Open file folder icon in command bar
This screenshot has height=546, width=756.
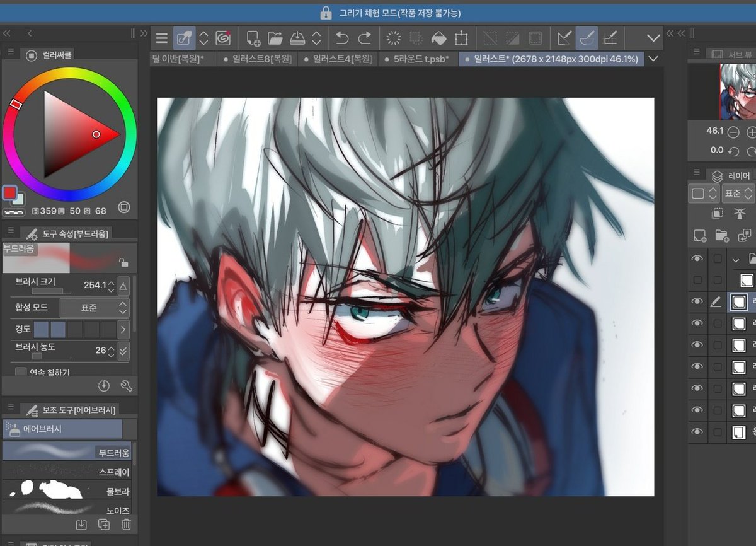pyautogui.click(x=275, y=38)
